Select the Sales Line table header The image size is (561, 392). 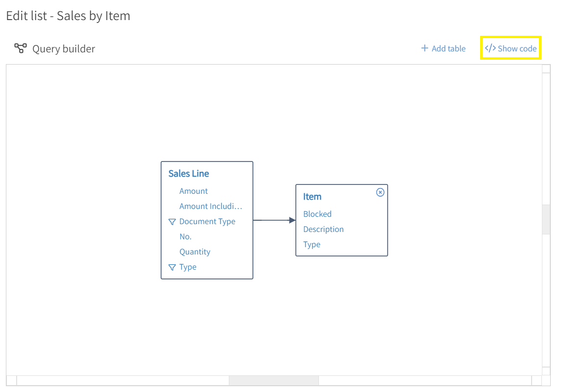tap(189, 174)
